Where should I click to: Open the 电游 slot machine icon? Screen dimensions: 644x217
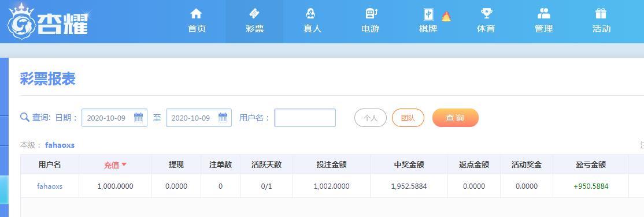coord(371,14)
